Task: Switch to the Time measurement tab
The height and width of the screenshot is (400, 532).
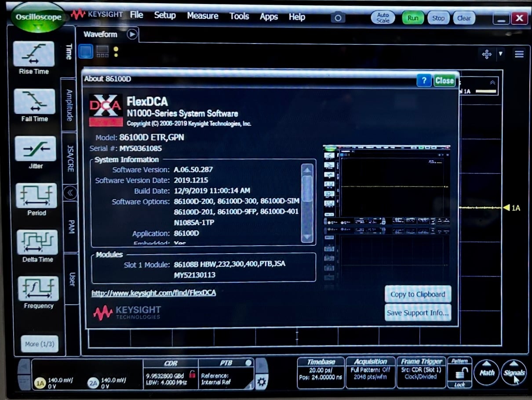Action: tap(69, 52)
